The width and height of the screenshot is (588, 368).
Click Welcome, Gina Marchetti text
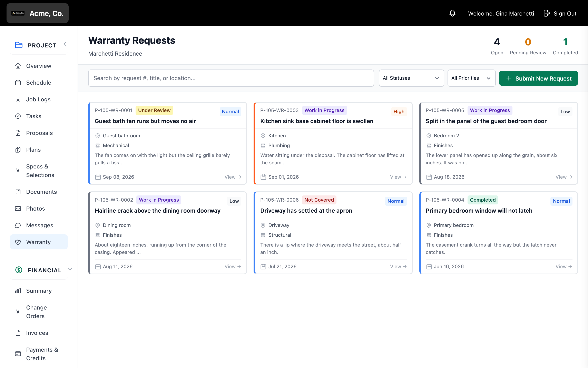[501, 13]
